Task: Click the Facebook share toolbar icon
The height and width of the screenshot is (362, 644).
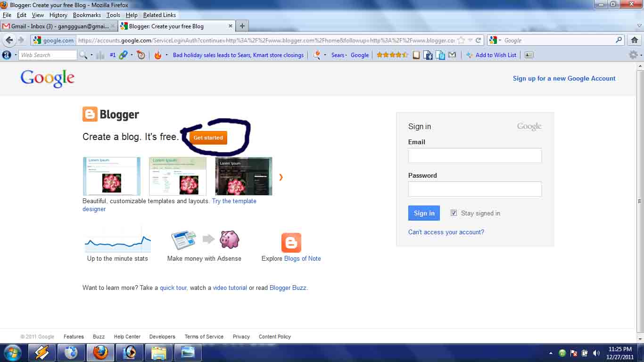Action: (x=428, y=55)
